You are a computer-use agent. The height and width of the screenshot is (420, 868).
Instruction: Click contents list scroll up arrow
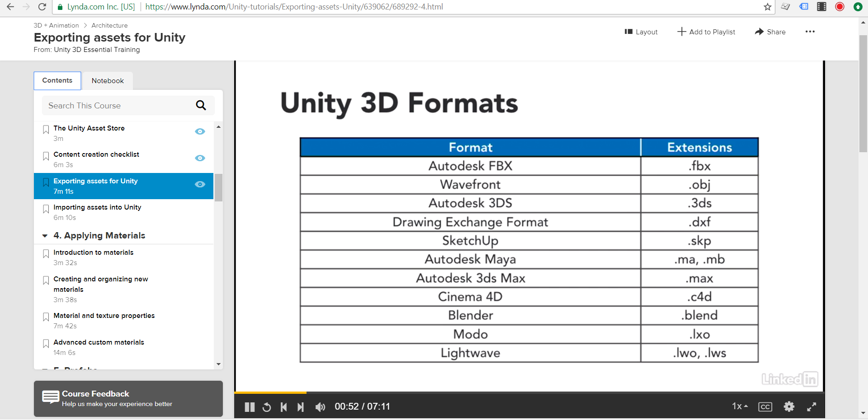(218, 127)
